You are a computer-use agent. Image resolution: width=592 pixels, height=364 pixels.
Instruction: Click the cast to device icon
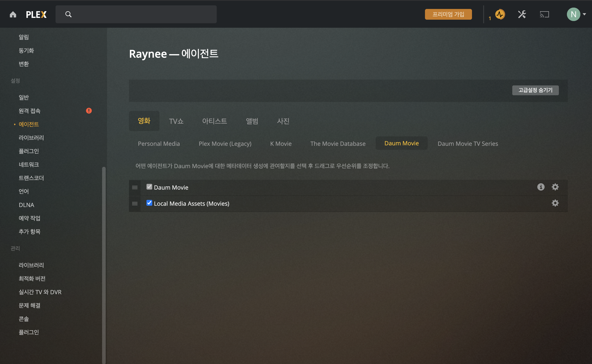[544, 15]
